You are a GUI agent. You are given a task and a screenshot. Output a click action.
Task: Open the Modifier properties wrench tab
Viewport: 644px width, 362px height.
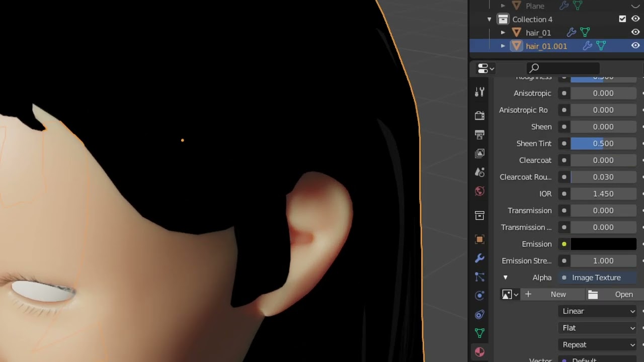point(479,258)
